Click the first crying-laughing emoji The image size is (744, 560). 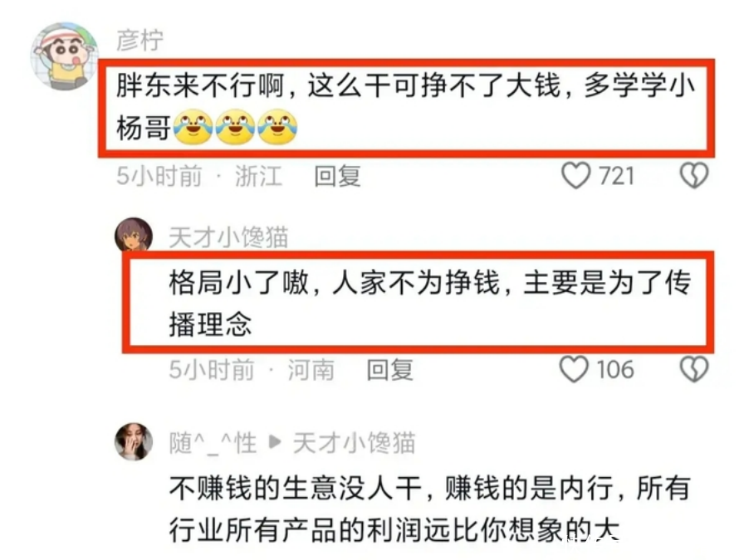[193, 127]
